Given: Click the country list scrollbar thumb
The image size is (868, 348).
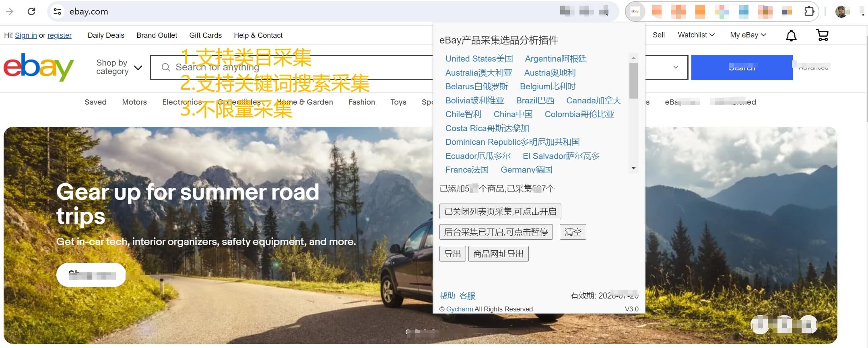Looking at the screenshot, I should [x=633, y=80].
